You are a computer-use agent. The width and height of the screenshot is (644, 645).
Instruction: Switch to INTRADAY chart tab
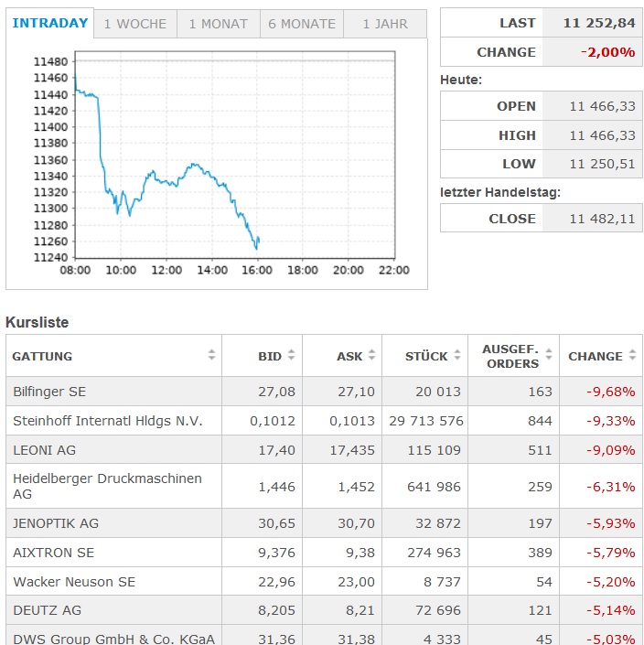point(50,24)
